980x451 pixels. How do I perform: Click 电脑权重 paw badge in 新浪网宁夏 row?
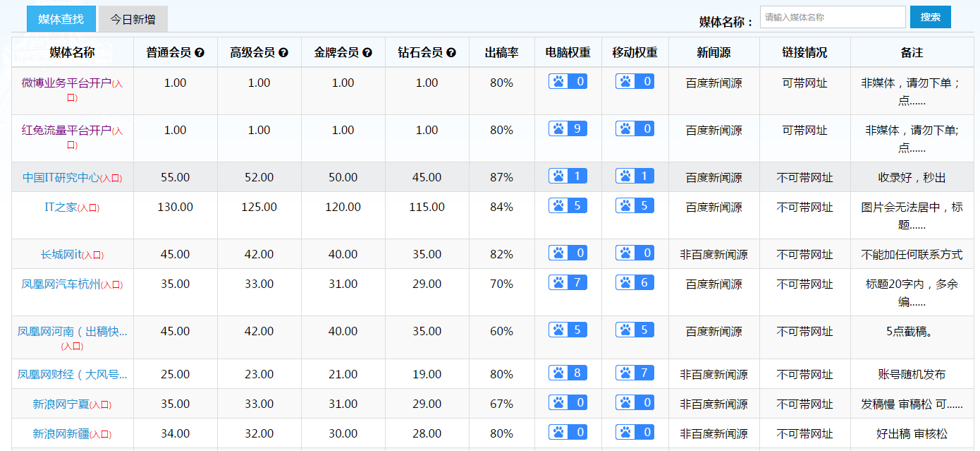click(568, 403)
